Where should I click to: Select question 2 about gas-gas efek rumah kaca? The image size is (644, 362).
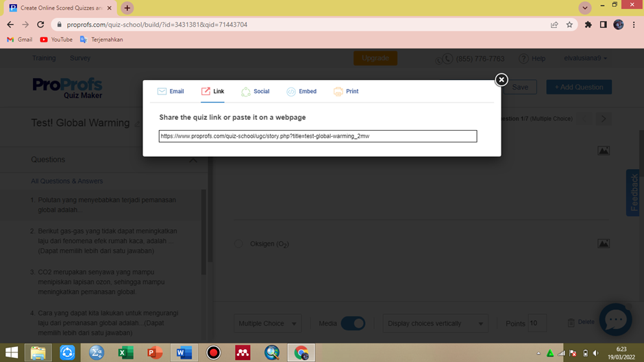pos(103,241)
